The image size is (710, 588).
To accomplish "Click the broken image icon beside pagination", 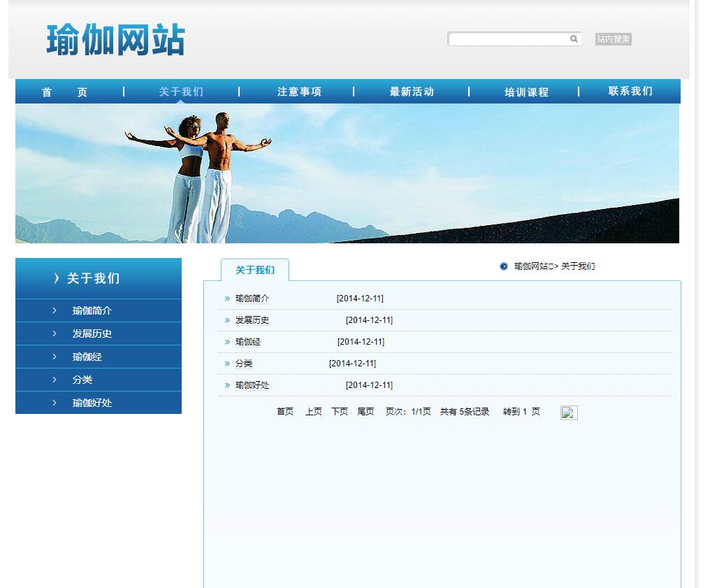I will (x=569, y=413).
